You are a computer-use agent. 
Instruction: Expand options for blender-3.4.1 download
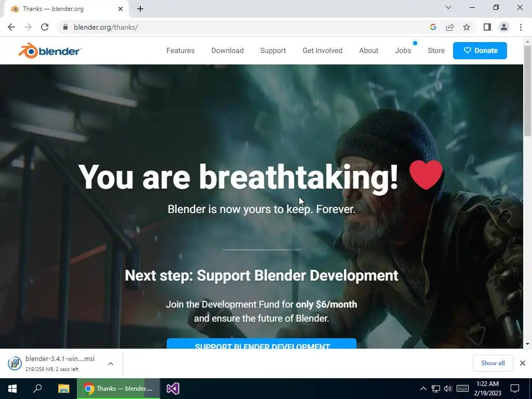pyautogui.click(x=111, y=363)
